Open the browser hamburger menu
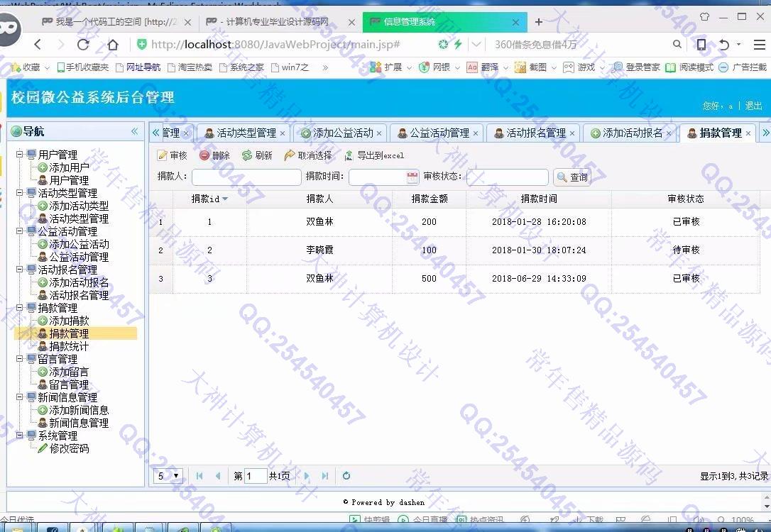This screenshot has width=771, height=532. [759, 45]
